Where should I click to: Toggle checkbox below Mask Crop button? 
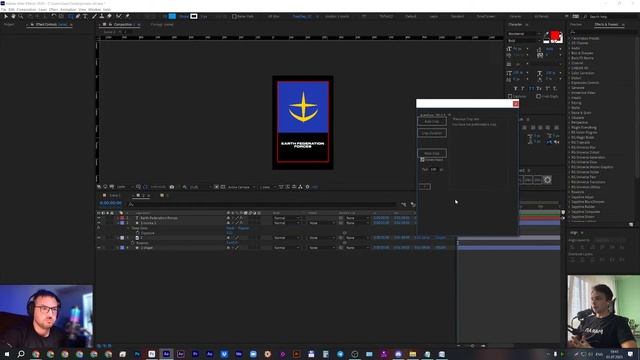pos(422,160)
